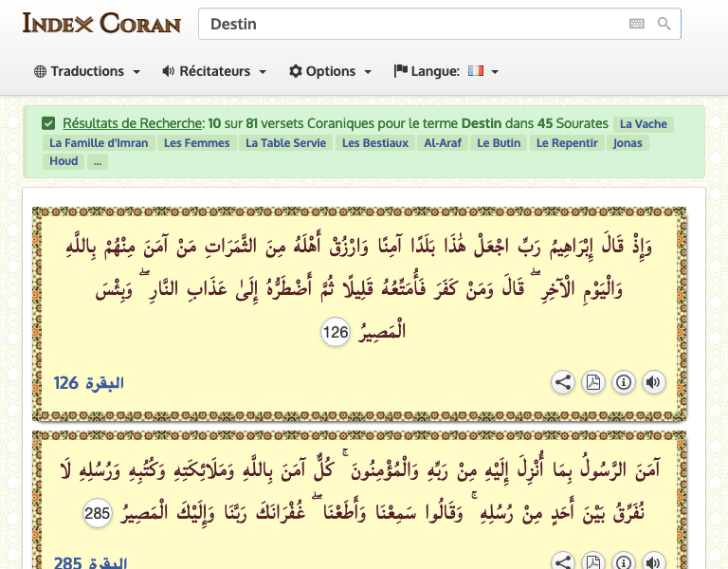Play audio recitation of verse 126
The width and height of the screenshot is (728, 569).
(653, 382)
